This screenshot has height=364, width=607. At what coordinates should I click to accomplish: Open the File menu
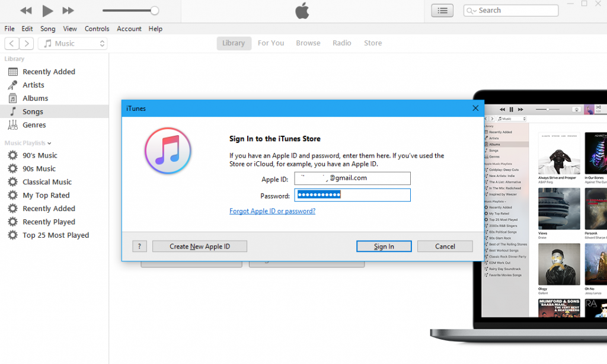9,28
